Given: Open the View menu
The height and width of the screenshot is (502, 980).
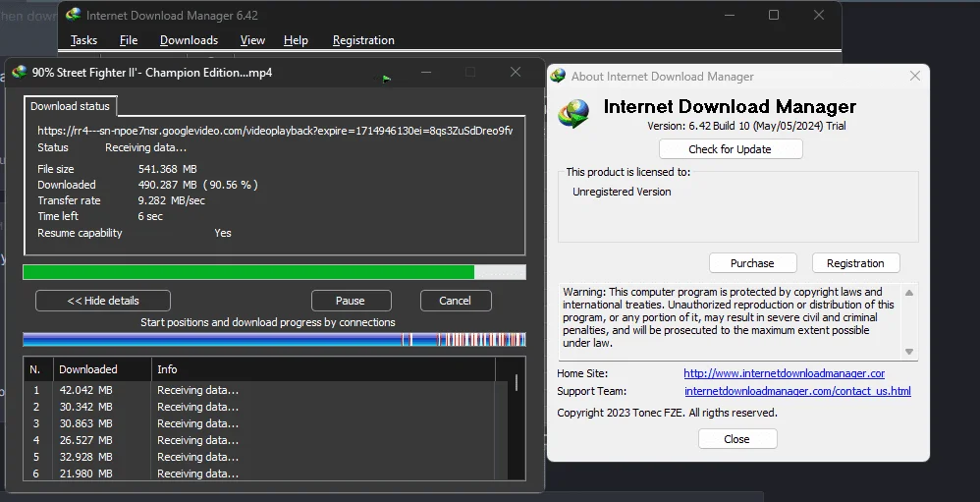Looking at the screenshot, I should coord(252,40).
